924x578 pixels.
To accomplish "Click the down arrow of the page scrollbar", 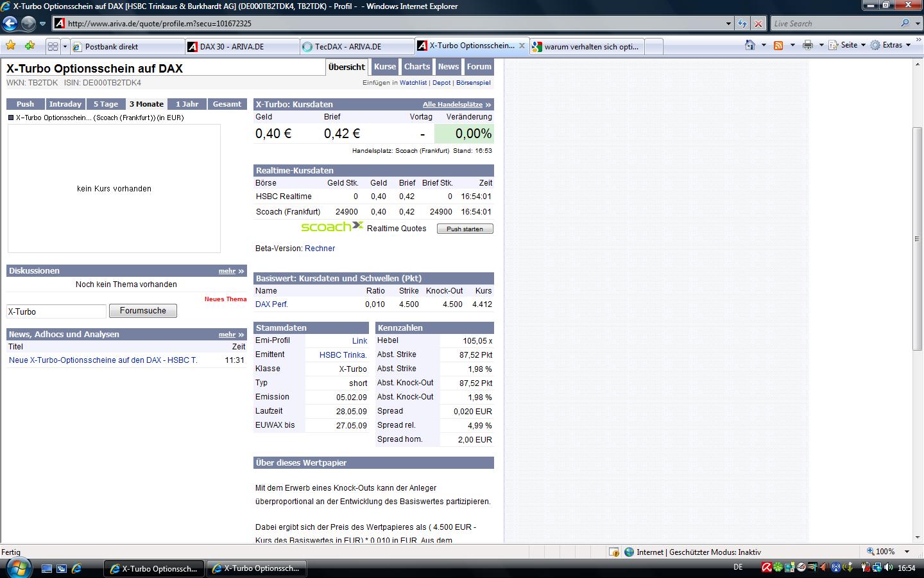I will pos(917,537).
